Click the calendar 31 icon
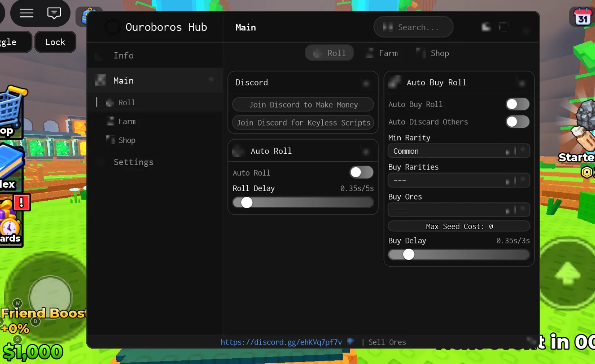Viewport: 595px width, 364px height. point(582,17)
